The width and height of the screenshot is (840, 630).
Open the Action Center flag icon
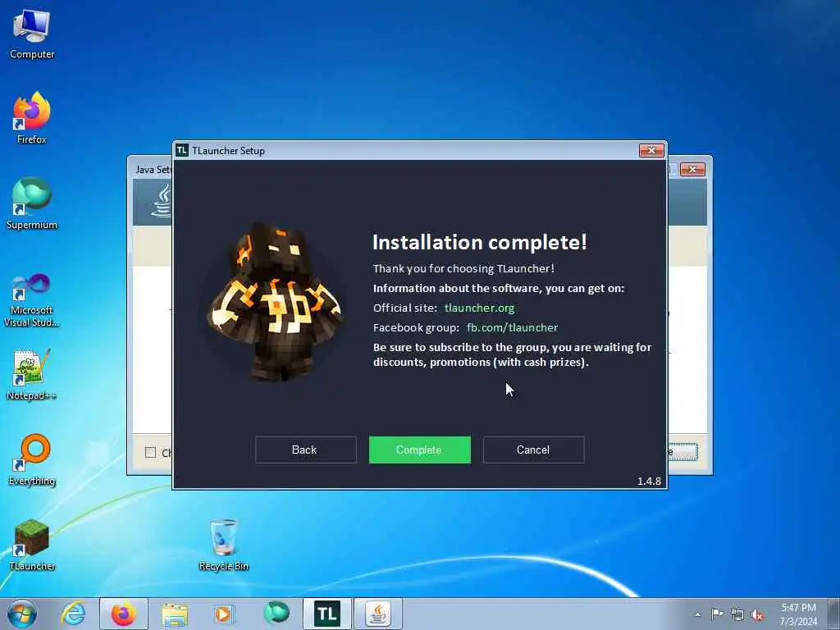click(x=717, y=614)
